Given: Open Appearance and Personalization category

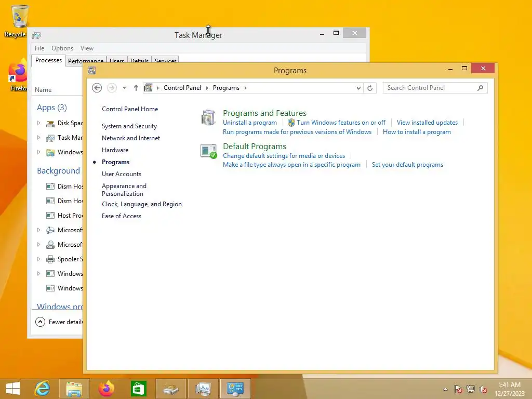Looking at the screenshot, I should click(x=124, y=190).
